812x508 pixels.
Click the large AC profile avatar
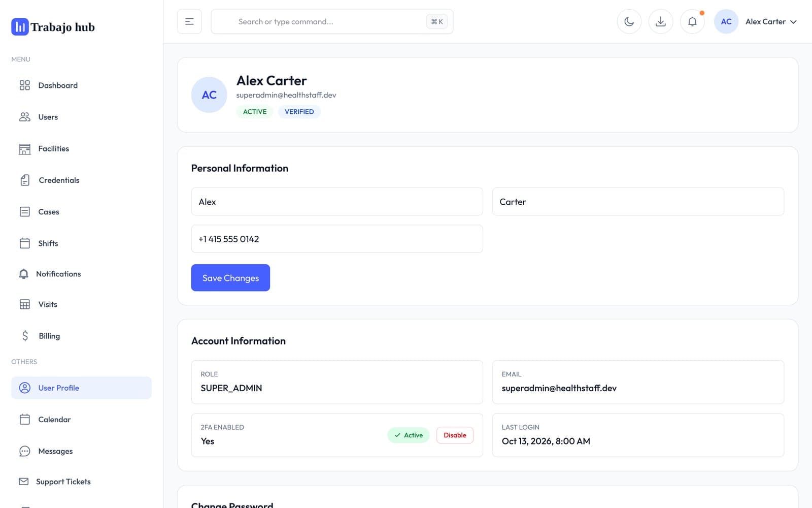pos(209,95)
